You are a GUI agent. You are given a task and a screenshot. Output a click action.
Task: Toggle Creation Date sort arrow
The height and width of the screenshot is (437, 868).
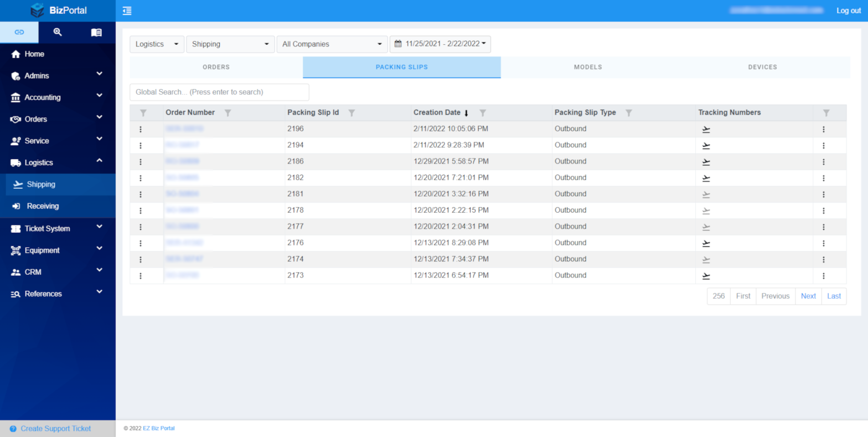point(466,113)
